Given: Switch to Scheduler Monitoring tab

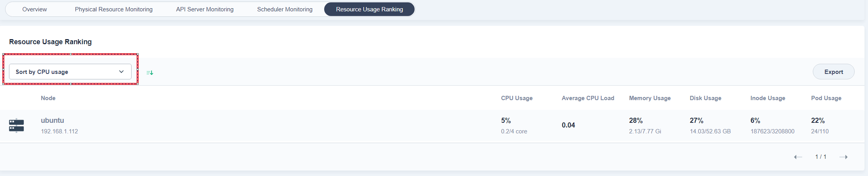Looking at the screenshot, I should coord(285,9).
